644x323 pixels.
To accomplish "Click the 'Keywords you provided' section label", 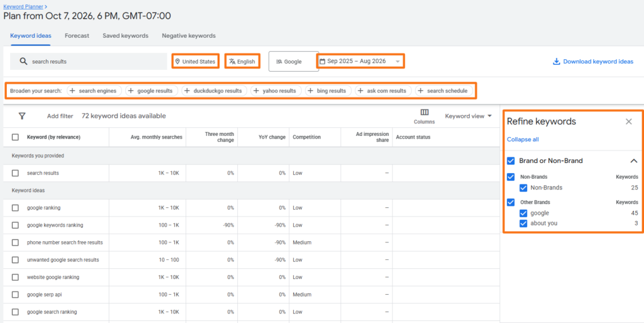I will tap(38, 156).
